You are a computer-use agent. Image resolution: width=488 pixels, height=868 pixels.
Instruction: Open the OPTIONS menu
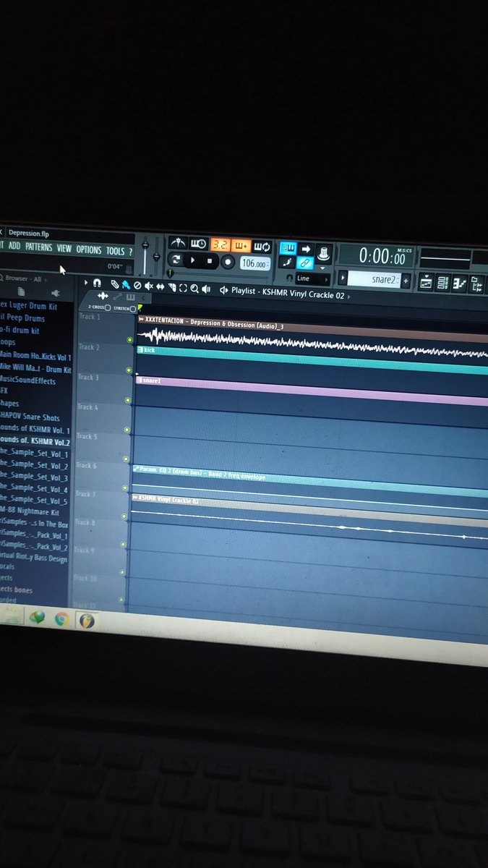pyautogui.click(x=89, y=250)
